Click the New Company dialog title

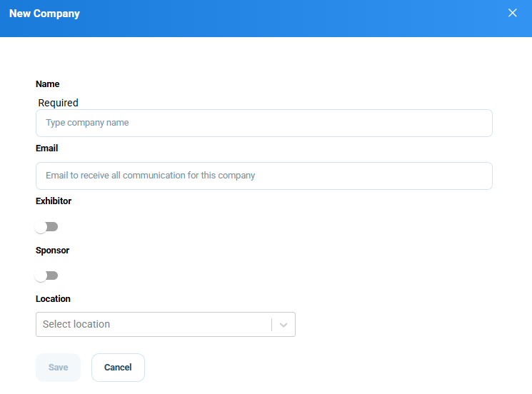coord(44,14)
